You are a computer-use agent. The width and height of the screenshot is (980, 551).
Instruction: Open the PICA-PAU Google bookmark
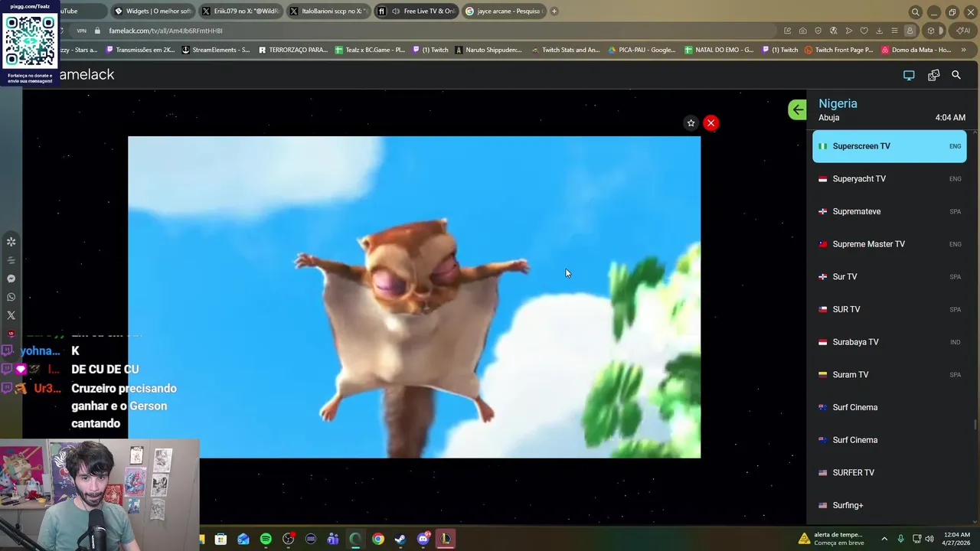coord(642,50)
